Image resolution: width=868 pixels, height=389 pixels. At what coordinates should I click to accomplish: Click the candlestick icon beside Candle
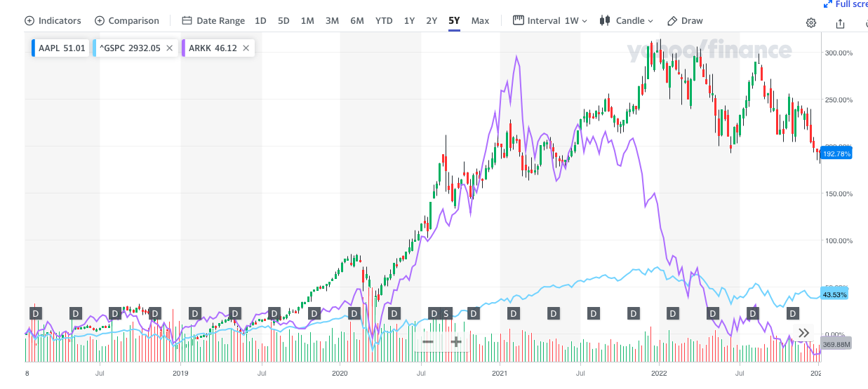[x=604, y=20]
